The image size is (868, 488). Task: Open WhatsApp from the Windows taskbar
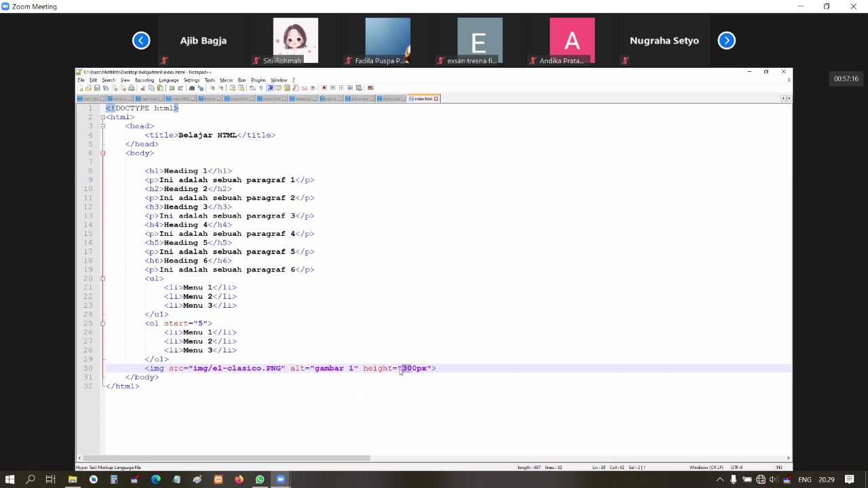click(260, 479)
